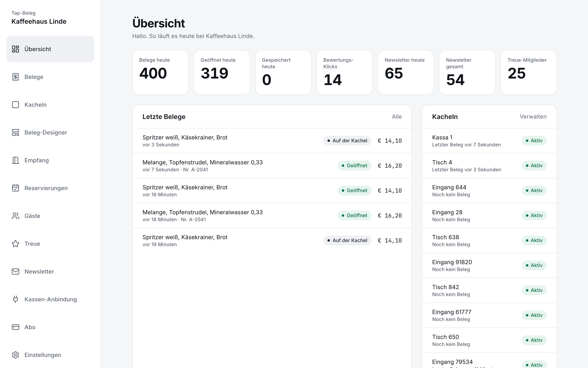Click the Alle link in Letzte Belege
Viewport: 588px width, 368px height.
397,117
